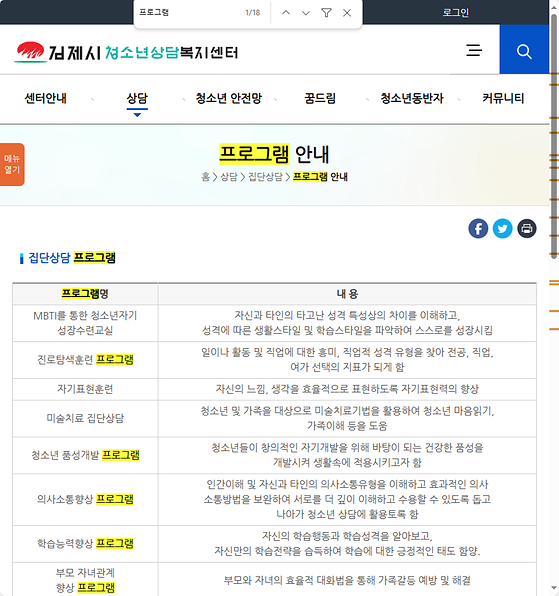Open the 커뮤니티 menu
Image resolution: width=559 pixels, height=596 pixels.
pyautogui.click(x=503, y=98)
